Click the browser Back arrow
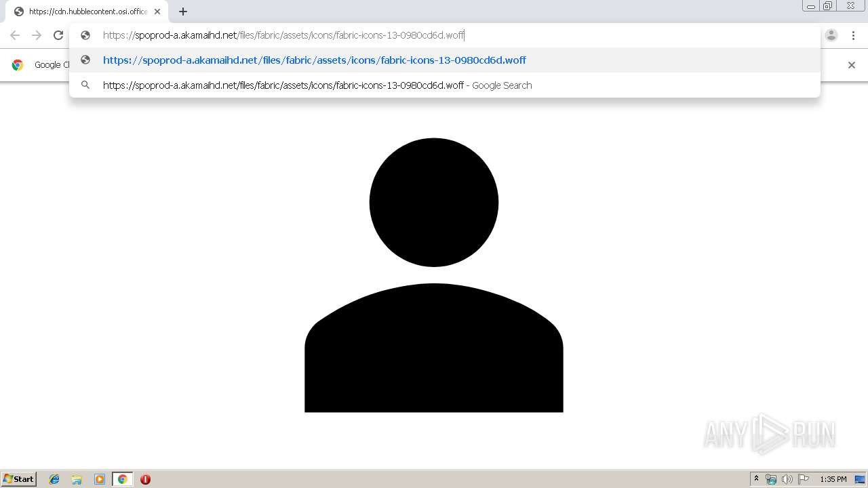Screen dimensions: 868x488 [x=15, y=35]
